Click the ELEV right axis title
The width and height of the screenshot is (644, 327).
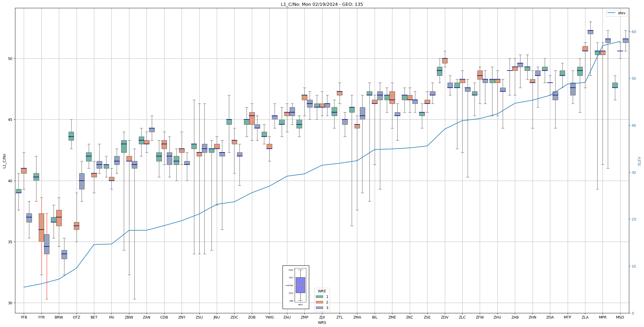(639, 161)
